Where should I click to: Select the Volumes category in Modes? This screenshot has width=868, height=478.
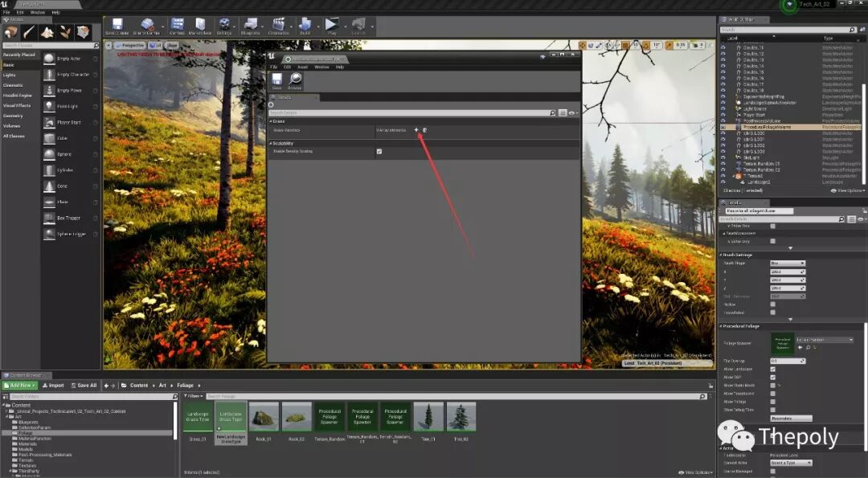[x=11, y=125]
